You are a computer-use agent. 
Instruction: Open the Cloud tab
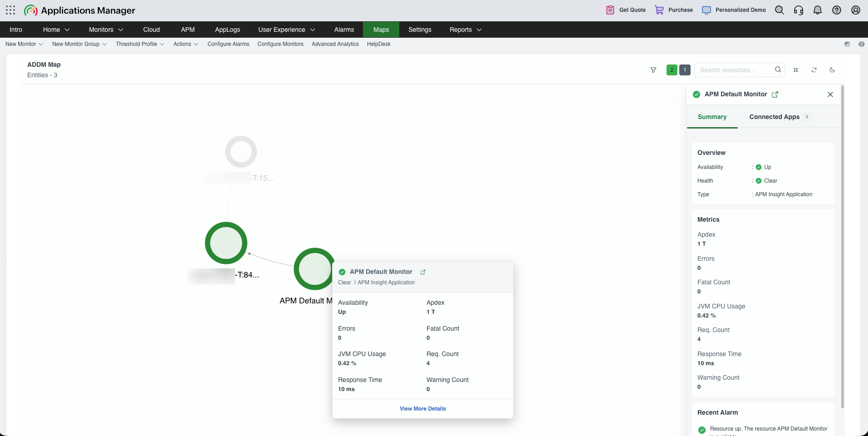152,30
